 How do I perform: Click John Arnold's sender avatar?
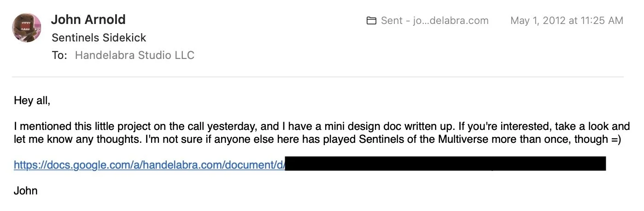pos(27,28)
